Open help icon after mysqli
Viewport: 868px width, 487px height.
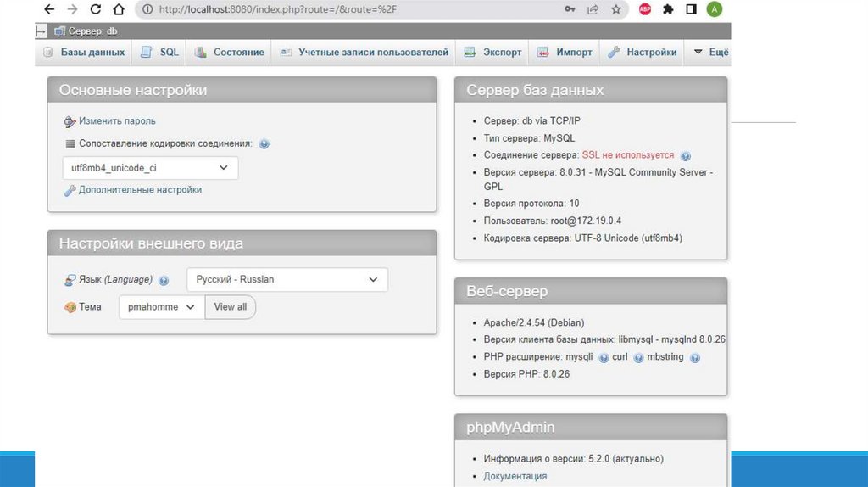[604, 358]
